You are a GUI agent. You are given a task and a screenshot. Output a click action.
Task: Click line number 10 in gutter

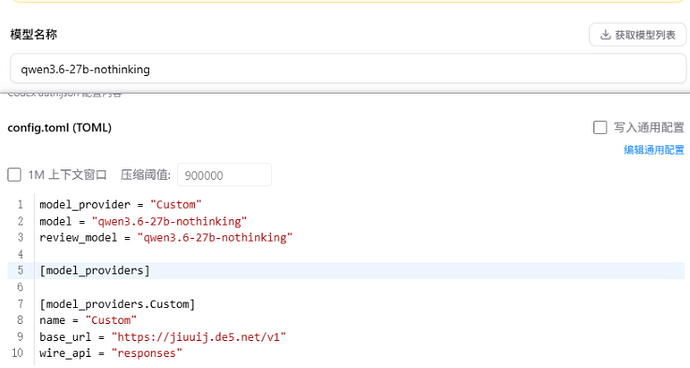point(18,353)
